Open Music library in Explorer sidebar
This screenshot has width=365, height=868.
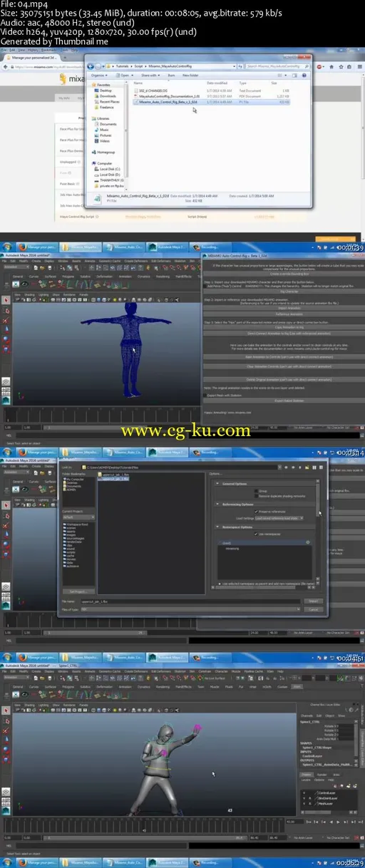[x=104, y=130]
